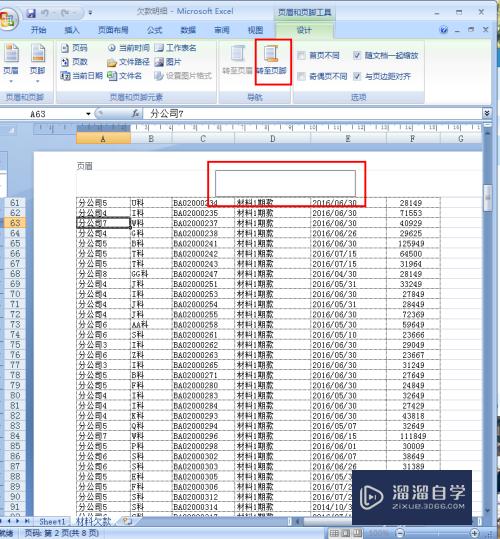
Task: Open the 插入 ribbon tab
Action: pos(72,30)
